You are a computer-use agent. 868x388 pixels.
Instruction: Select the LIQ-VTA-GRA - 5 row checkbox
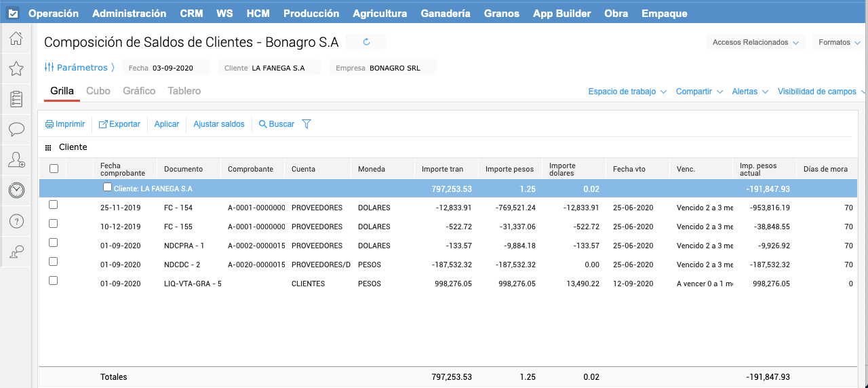coord(54,281)
